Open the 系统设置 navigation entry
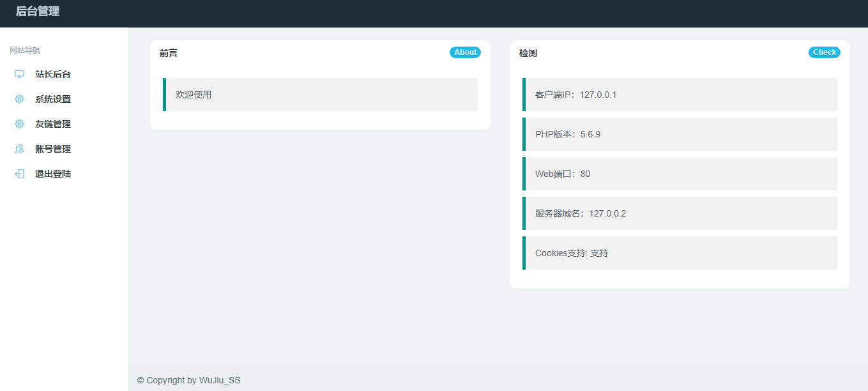This screenshot has height=391, width=868. pos(53,98)
